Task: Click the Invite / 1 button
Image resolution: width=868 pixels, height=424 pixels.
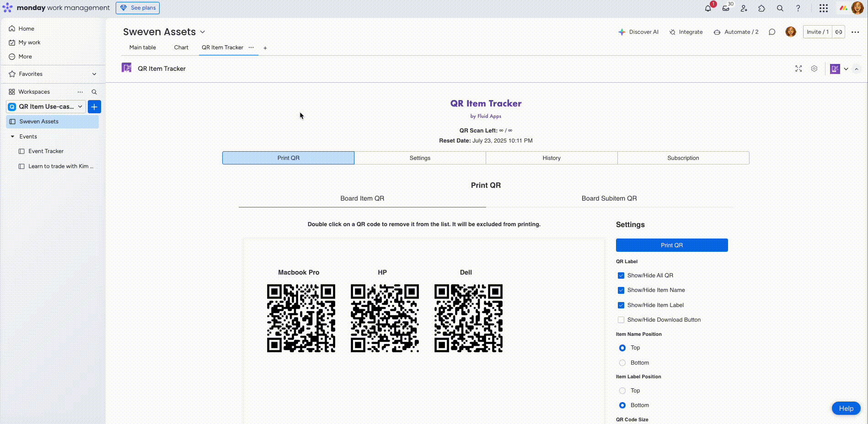Action: (818, 32)
